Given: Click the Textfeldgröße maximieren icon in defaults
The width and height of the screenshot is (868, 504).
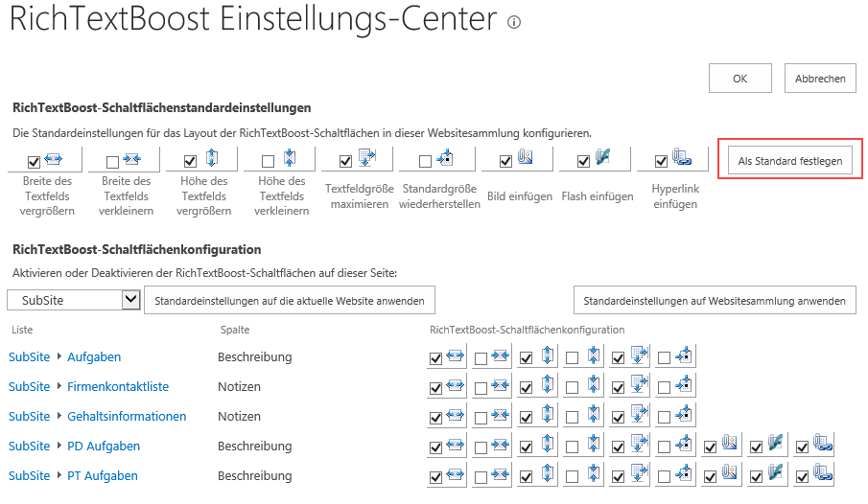Looking at the screenshot, I should point(367,157).
